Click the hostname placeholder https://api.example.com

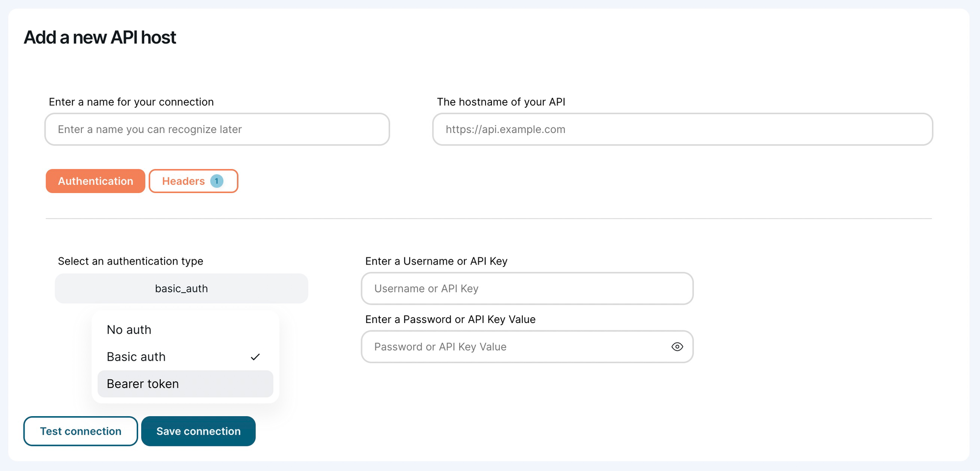505,129
